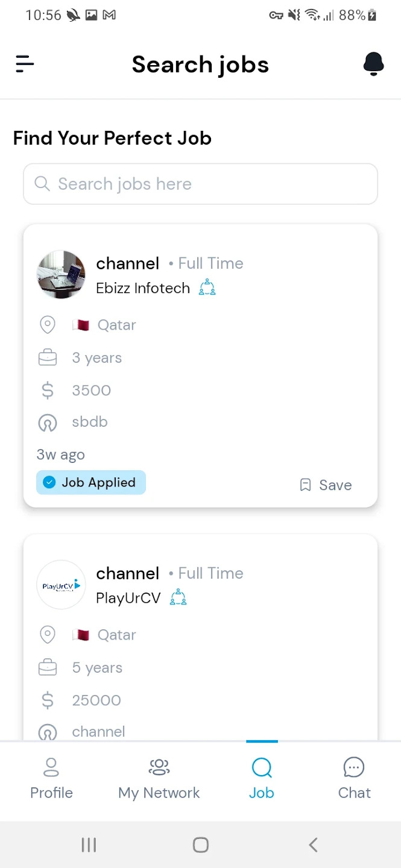Tap the Job Applied badge
Viewport: 401px width, 868px height.
(91, 482)
